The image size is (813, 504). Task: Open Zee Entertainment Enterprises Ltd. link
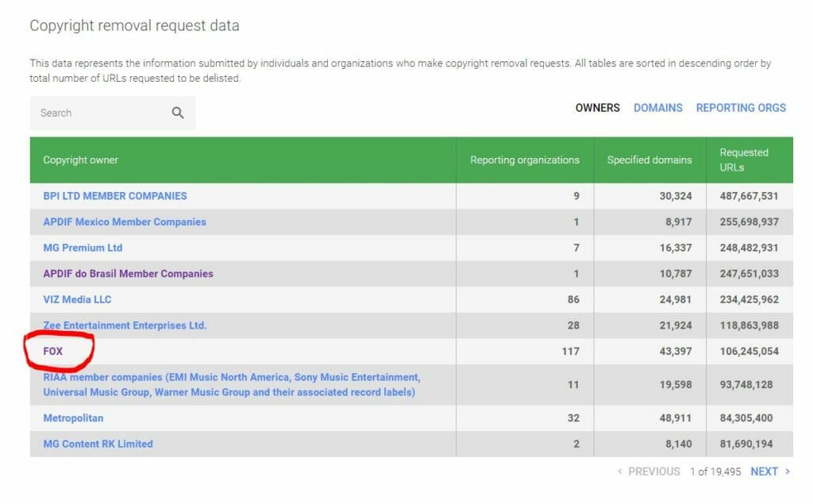click(x=125, y=325)
